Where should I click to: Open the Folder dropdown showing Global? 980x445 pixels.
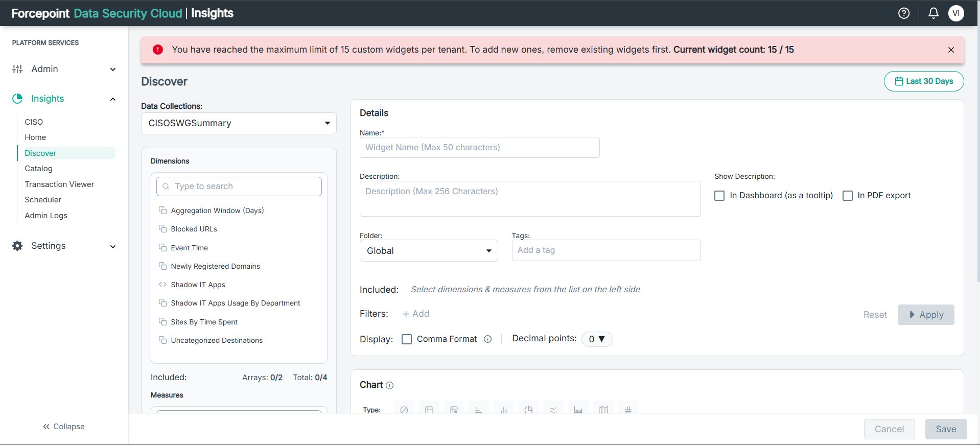point(428,251)
